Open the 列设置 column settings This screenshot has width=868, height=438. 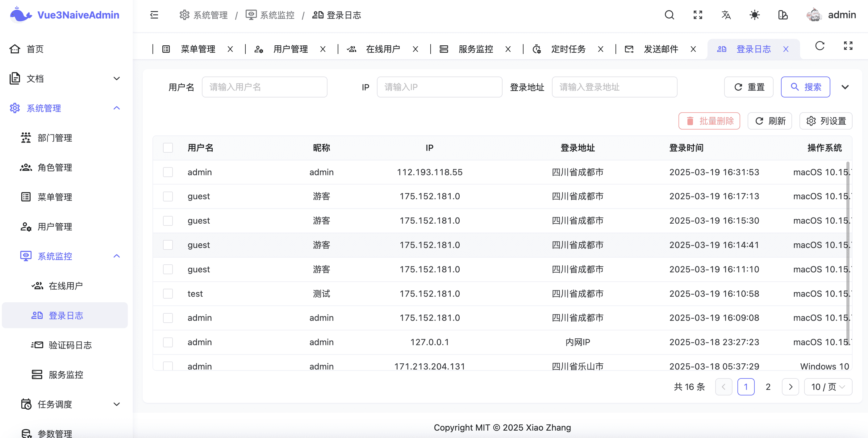click(x=826, y=121)
